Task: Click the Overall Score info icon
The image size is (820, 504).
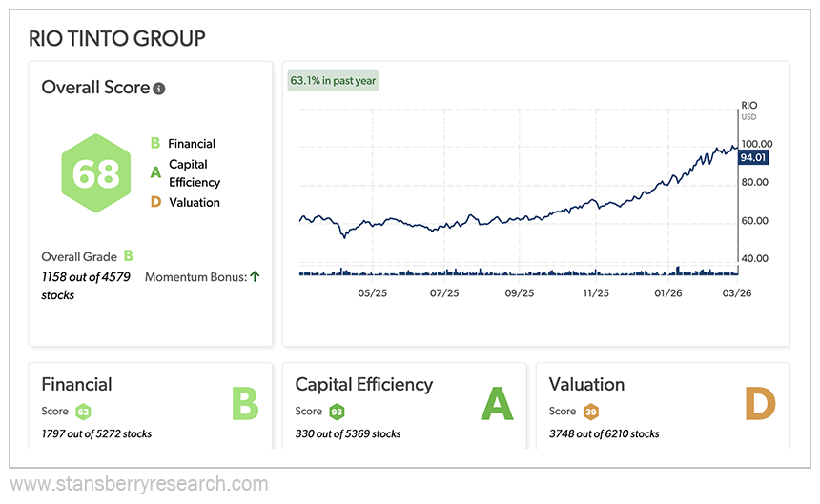Action: 159,89
